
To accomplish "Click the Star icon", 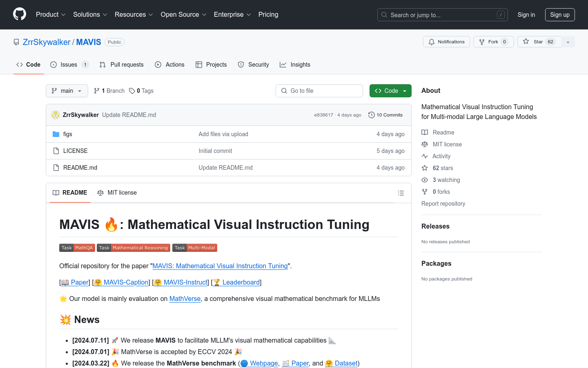I will [526, 42].
